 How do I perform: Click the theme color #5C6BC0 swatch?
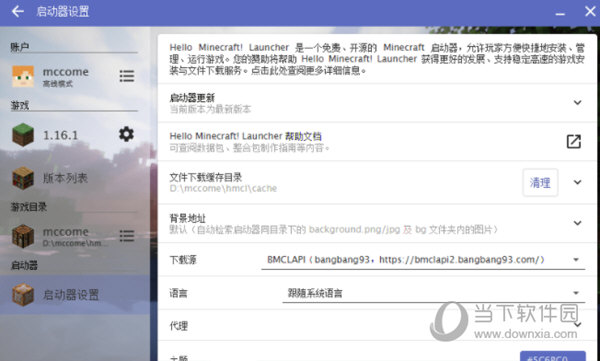553,357
